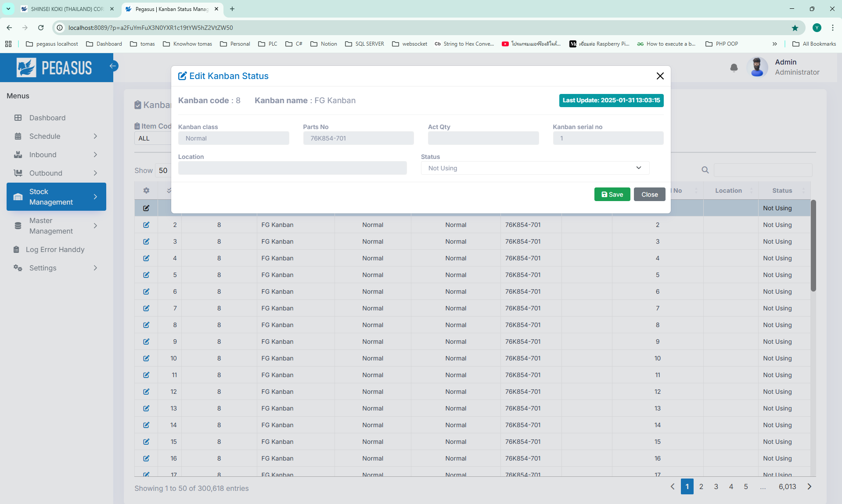Click the gear icon in table header
This screenshot has height=504, width=842.
pos(146,191)
